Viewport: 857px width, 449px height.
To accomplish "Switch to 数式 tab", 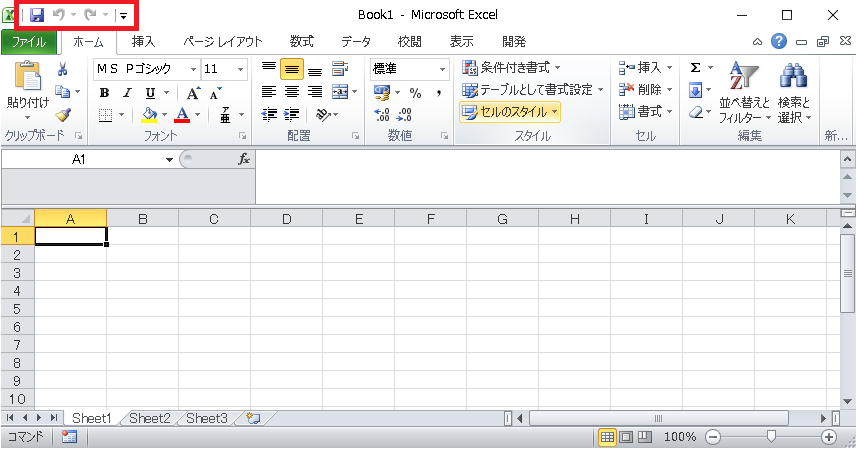I will [301, 42].
